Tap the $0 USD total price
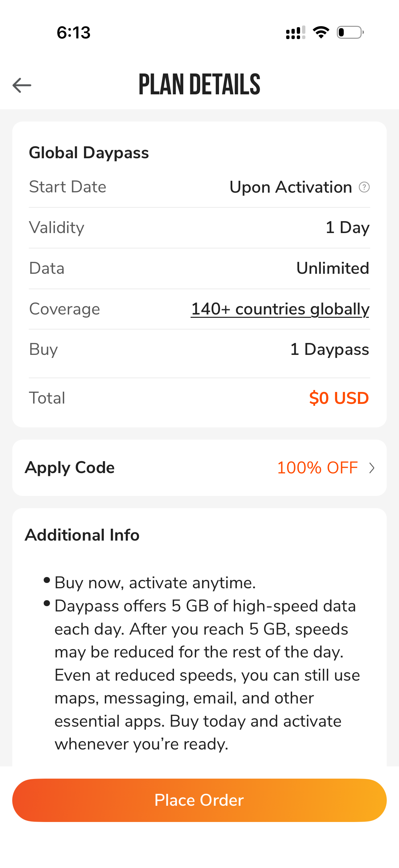 coord(339,398)
